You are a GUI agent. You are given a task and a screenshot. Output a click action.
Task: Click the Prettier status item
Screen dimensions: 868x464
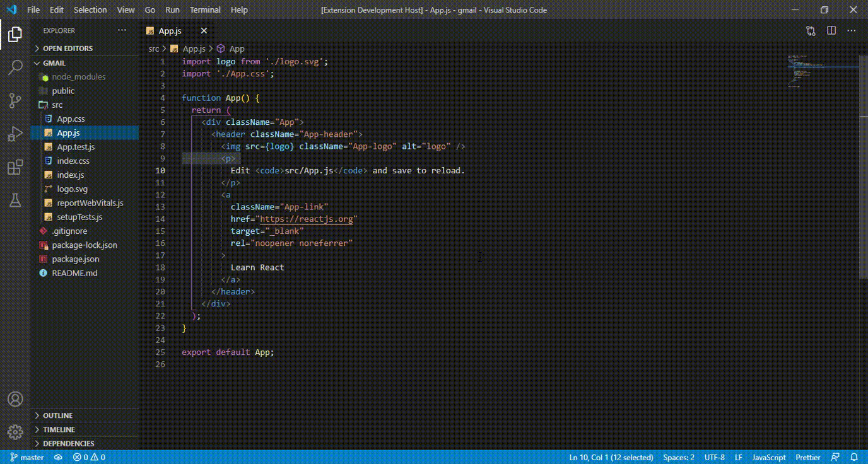point(808,457)
